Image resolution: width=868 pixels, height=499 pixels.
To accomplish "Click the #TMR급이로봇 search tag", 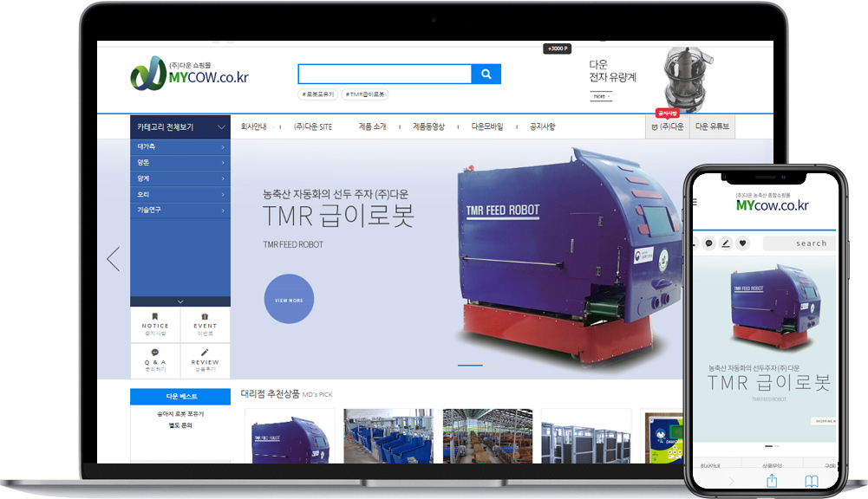I will point(365,94).
